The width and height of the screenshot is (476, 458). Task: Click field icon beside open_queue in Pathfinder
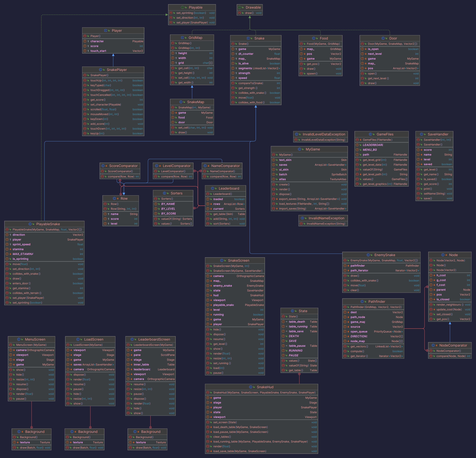point(345,331)
